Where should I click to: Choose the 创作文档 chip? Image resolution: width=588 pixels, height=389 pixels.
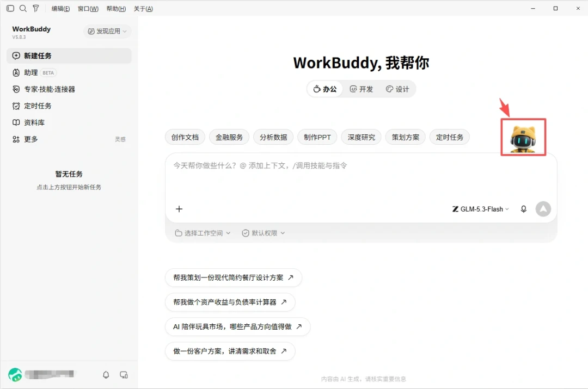click(185, 138)
